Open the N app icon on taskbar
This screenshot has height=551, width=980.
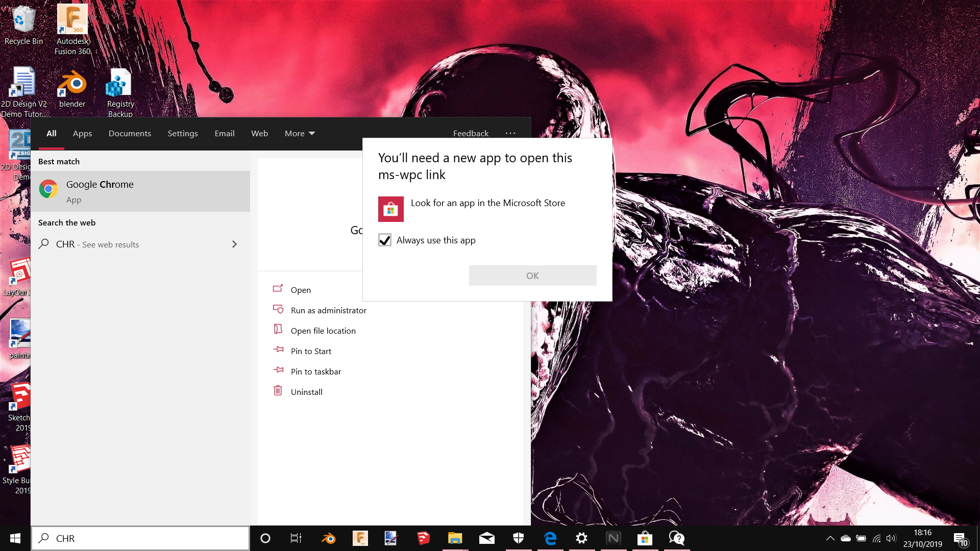coord(613,538)
